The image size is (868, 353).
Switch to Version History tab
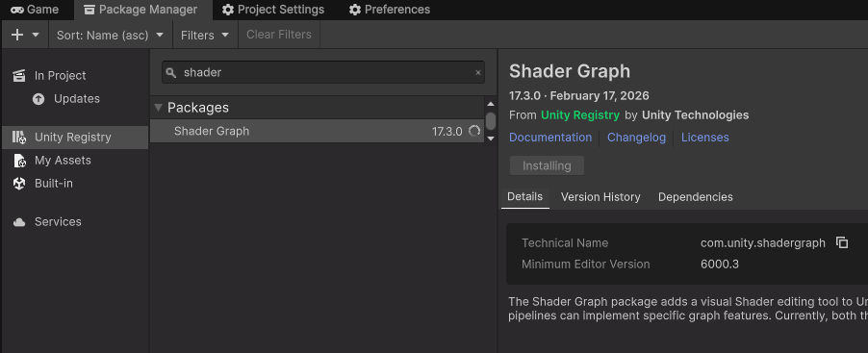pyautogui.click(x=600, y=197)
